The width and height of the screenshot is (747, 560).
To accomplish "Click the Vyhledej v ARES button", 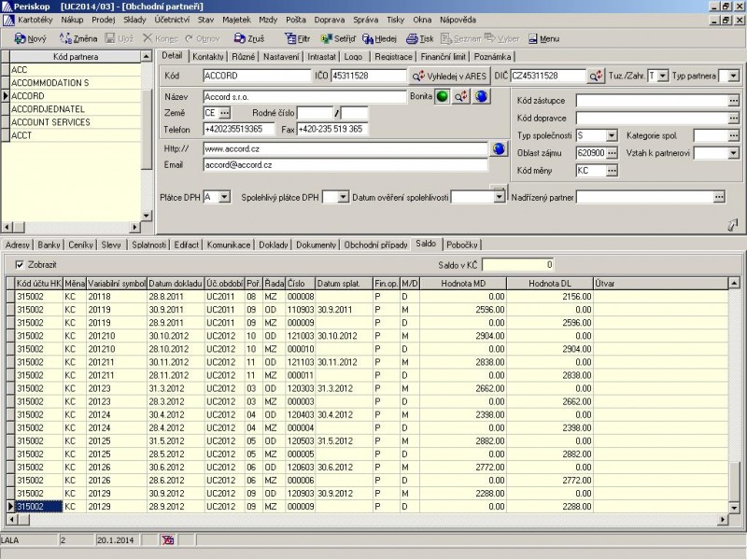I will pyautogui.click(x=448, y=76).
